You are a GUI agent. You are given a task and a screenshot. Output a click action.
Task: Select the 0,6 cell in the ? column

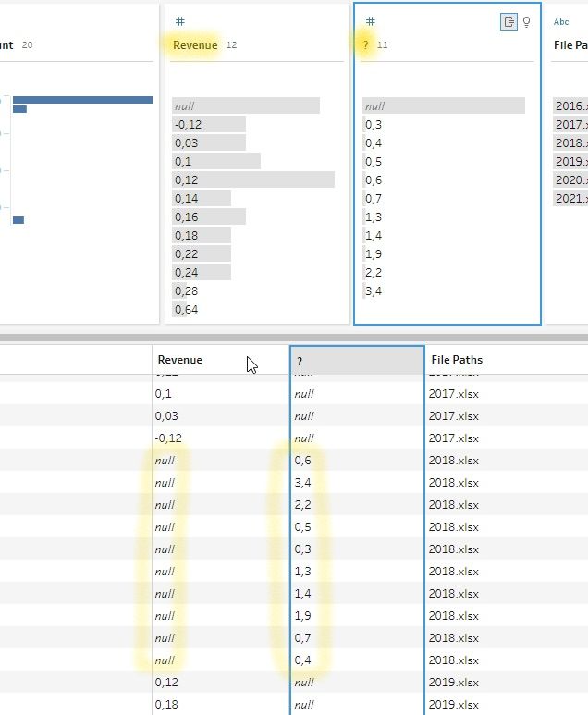pyautogui.click(x=358, y=460)
